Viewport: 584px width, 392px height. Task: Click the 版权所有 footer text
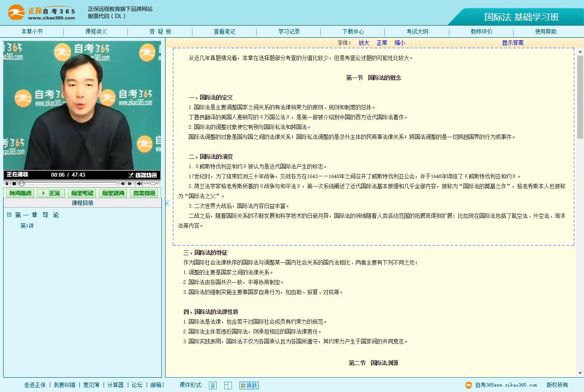tap(557, 385)
